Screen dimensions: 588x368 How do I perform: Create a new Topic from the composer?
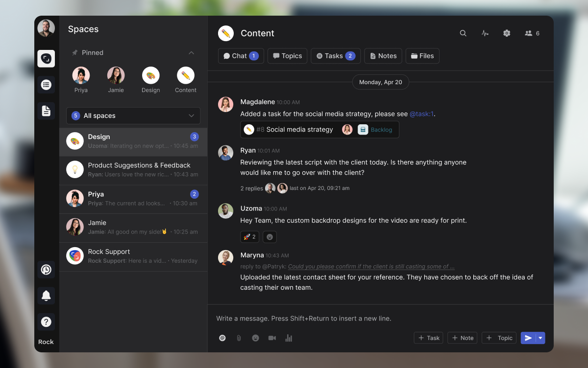point(498,338)
